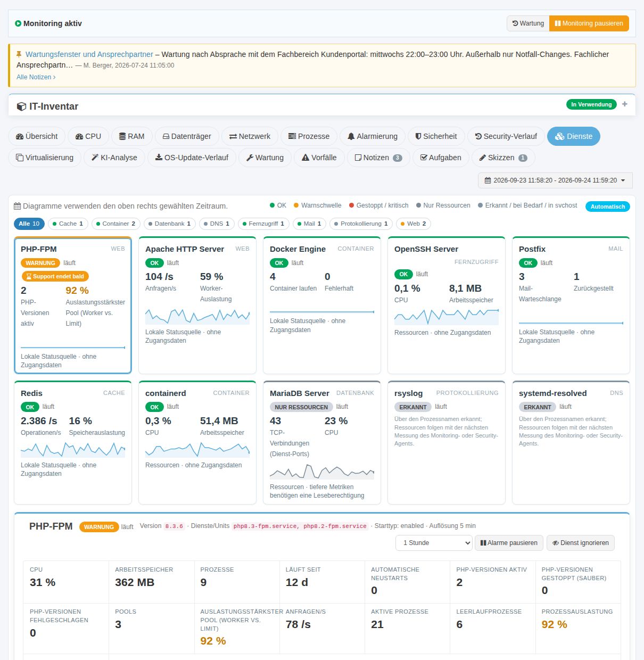This screenshot has width=644, height=660.
Task: Open the 1 Stunde time range dropdown
Action: (434, 543)
